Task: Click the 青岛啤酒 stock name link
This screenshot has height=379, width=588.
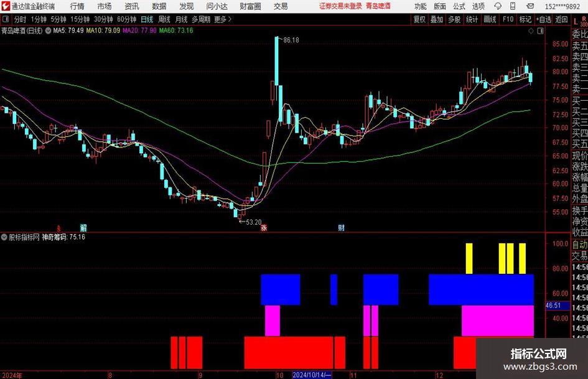Action: coord(378,6)
